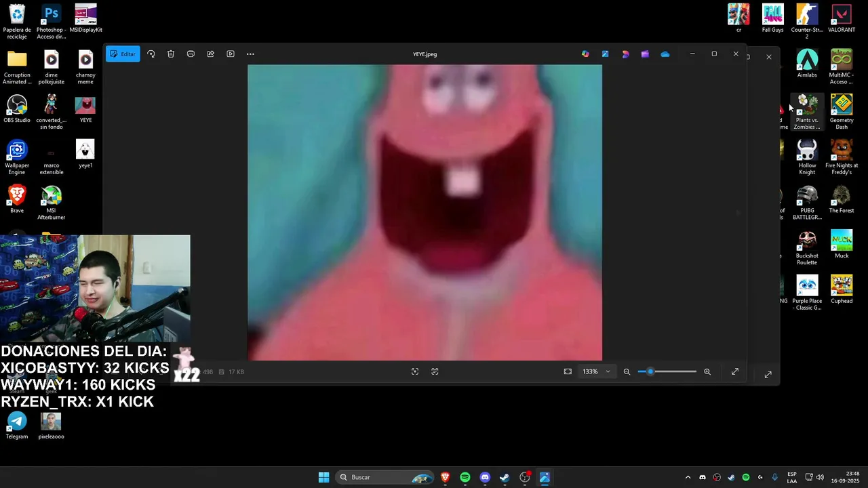Select the Hollow Knight shortcut
Screen dimensions: 868x488
(x=807, y=158)
